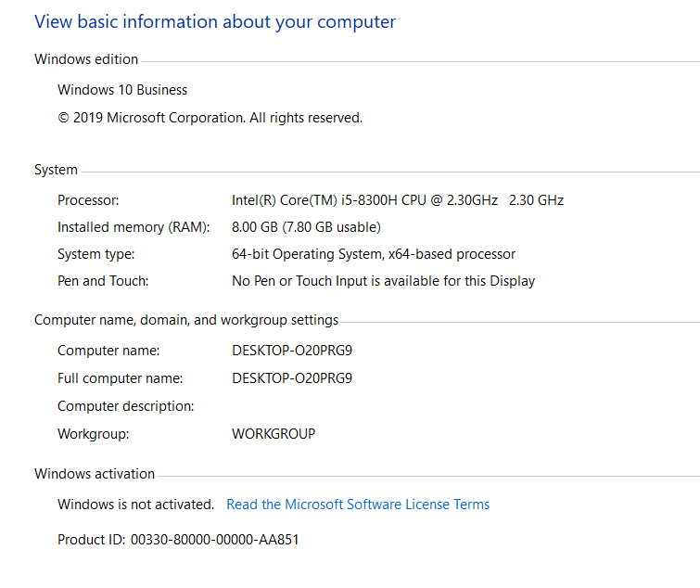This screenshot has width=700, height=588.
Task: Select the Intel Core i5-8300H processor value
Action: (398, 200)
